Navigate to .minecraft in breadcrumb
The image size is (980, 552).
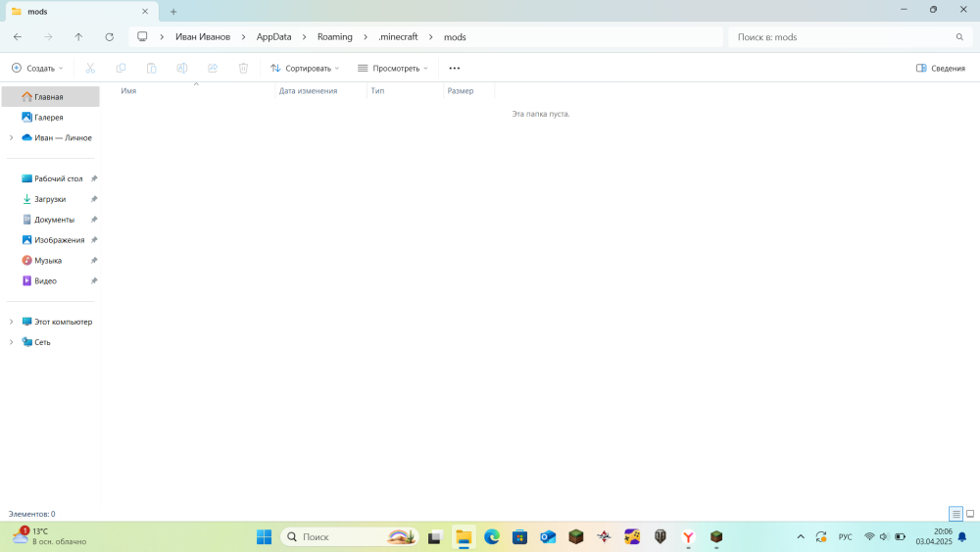pyautogui.click(x=398, y=37)
